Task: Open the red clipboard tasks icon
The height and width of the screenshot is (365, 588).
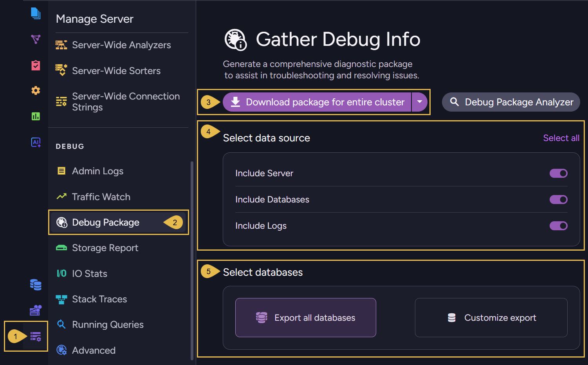Action: [x=36, y=65]
